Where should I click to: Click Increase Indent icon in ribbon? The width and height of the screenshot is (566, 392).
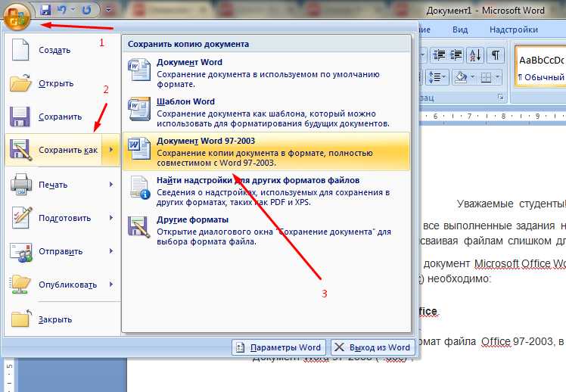pos(456,55)
